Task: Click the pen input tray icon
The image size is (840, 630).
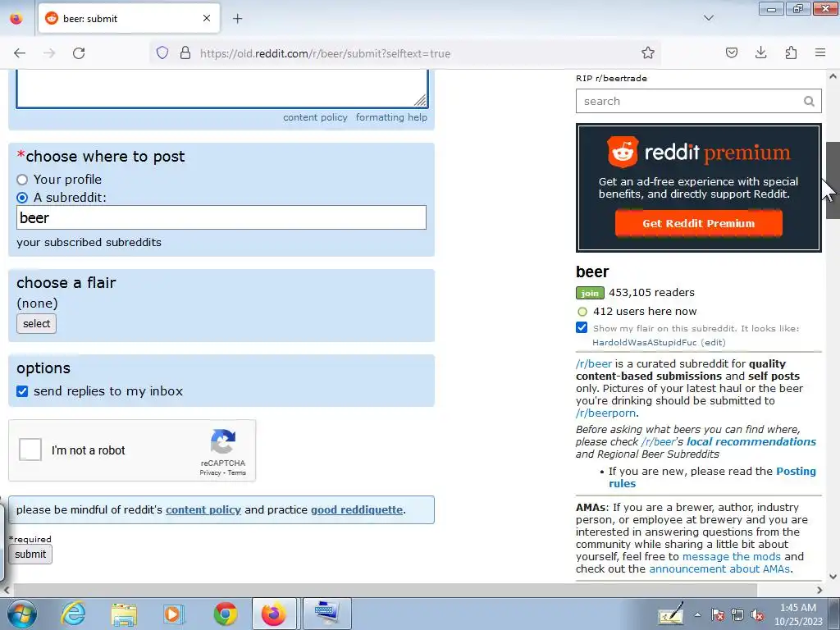Action: click(x=671, y=614)
